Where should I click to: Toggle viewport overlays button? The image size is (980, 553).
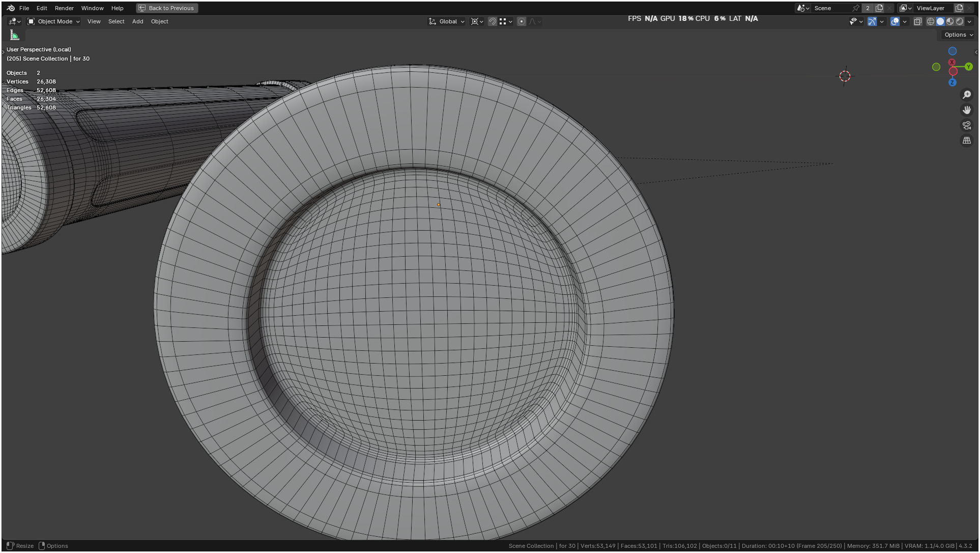pos(895,21)
